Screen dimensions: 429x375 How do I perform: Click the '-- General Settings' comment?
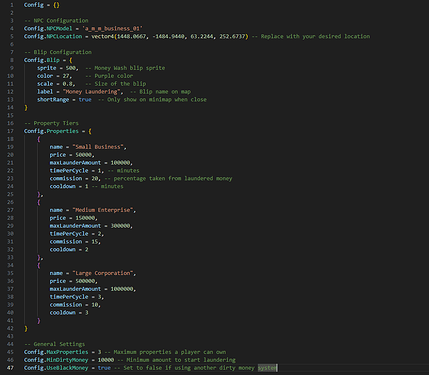(55, 344)
